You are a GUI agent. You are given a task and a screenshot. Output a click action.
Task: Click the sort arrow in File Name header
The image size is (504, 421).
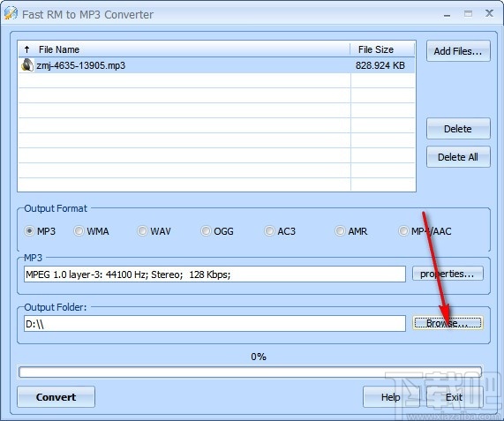pos(27,49)
